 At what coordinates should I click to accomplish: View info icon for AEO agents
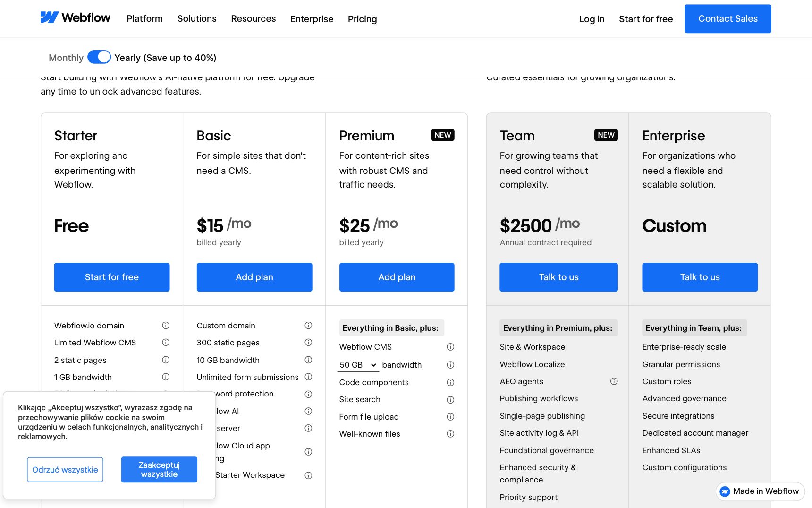(614, 381)
